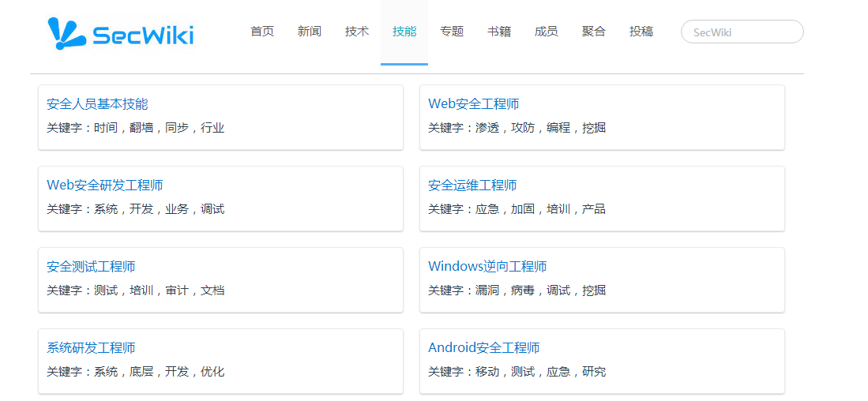Click the 系统研发工程师 title
This screenshot has height=401, width=868.
pyautogui.click(x=91, y=348)
